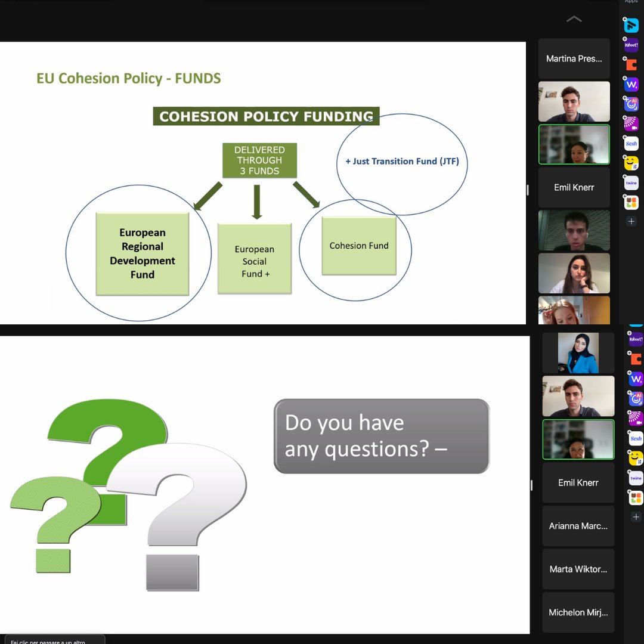The height and width of the screenshot is (644, 644).
Task: Open Emil Knerr's participant tile
Action: (574, 187)
